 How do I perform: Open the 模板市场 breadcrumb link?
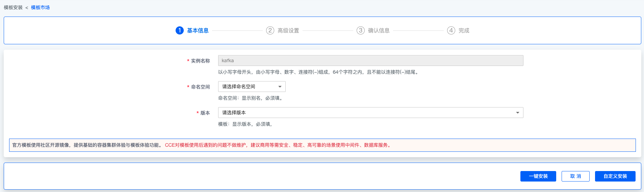point(40,7)
